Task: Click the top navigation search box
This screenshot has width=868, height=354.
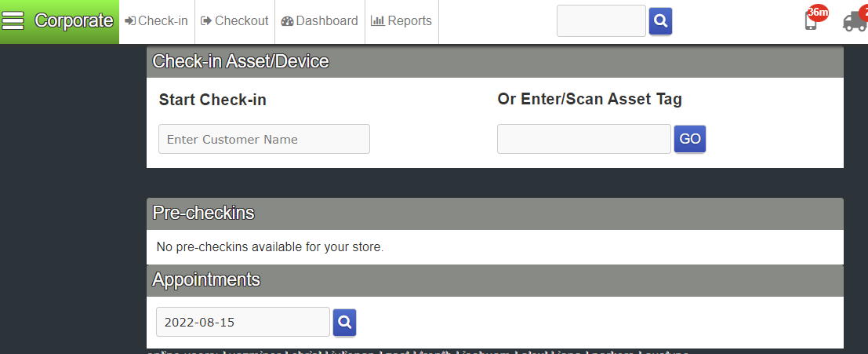Action: [601, 21]
